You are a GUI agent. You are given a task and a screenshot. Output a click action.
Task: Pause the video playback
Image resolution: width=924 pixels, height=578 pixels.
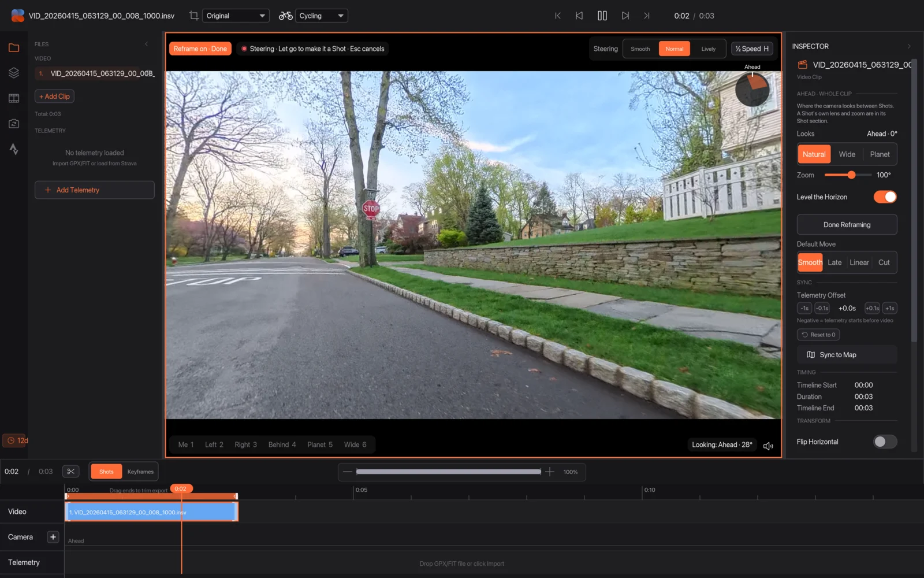coord(602,16)
